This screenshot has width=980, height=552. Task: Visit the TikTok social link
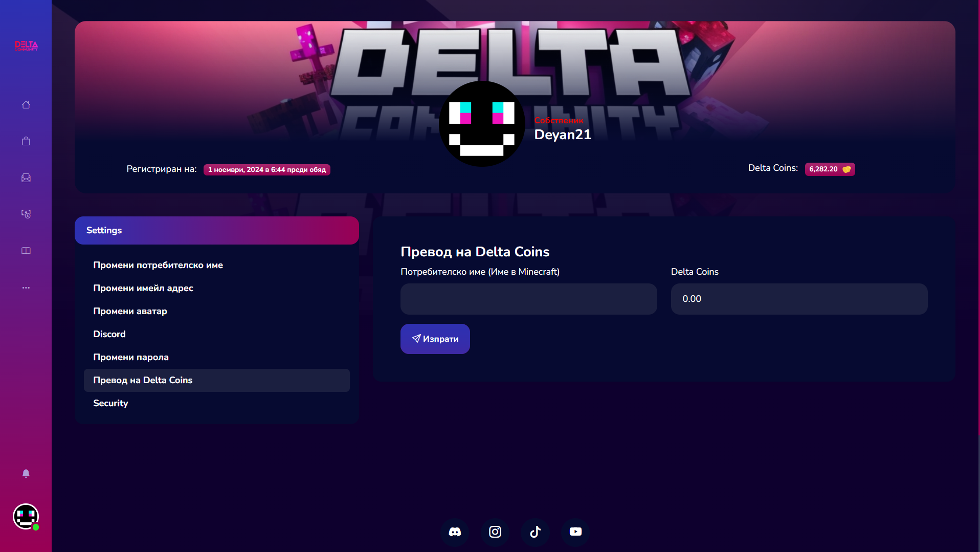536,532
